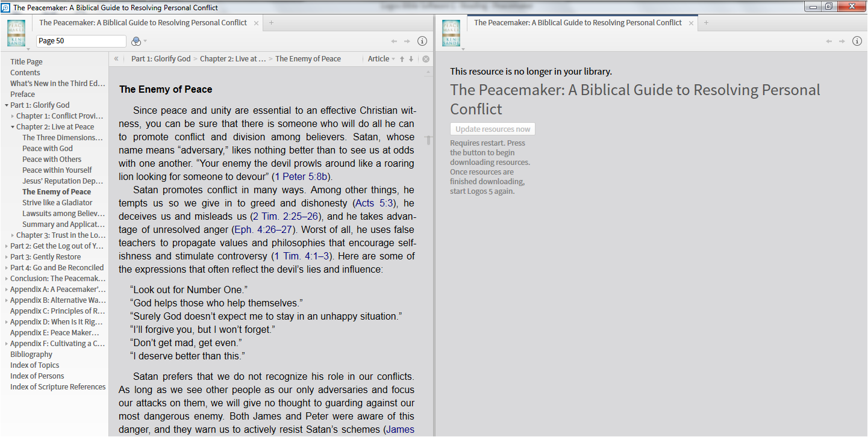
Task: Go forward using the arrow in the Page 50 panel
Action: (407, 41)
